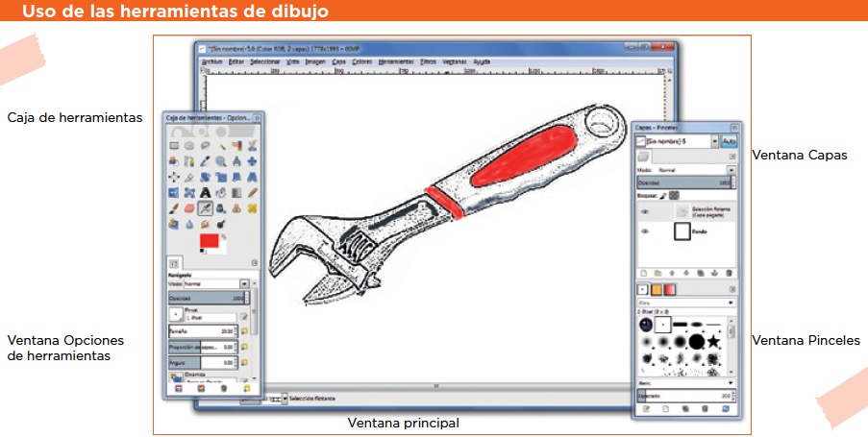Select the Flip tool
The height and width of the screenshot is (437, 868).
(x=174, y=193)
